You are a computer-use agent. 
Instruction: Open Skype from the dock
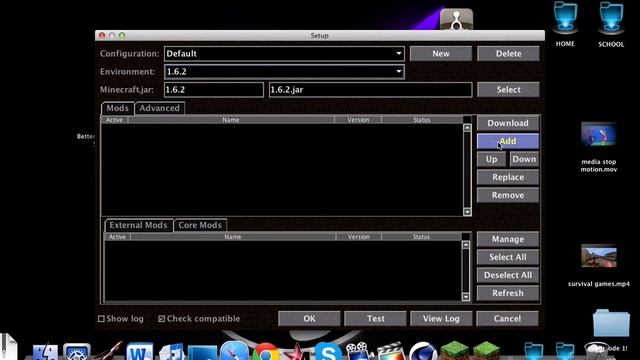[328, 352]
